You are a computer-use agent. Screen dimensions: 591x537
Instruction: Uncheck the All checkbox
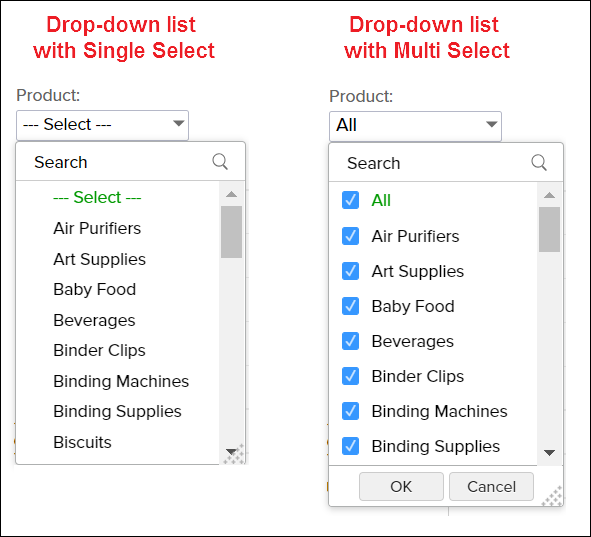pyautogui.click(x=350, y=200)
